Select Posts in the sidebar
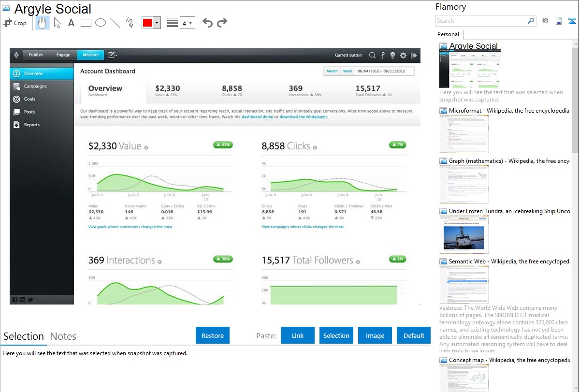Viewport: 579px width, 392px height. click(42, 112)
